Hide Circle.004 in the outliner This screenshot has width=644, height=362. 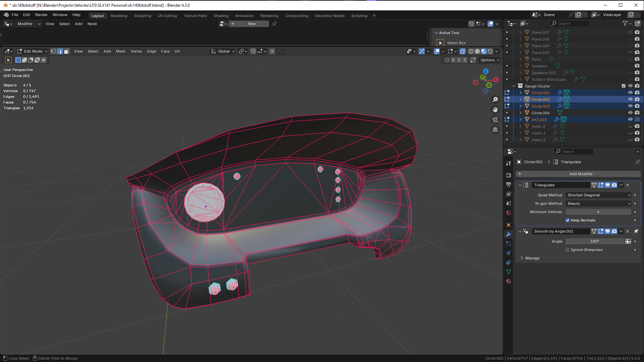[630, 113]
